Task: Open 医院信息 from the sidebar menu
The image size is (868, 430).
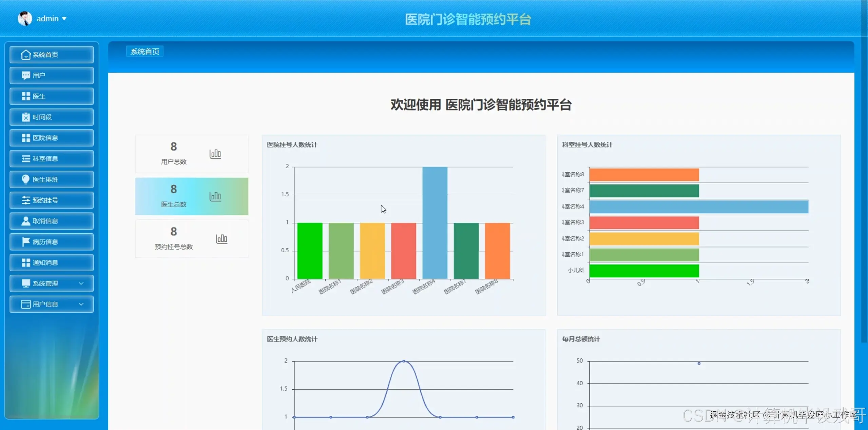Action: pos(51,138)
